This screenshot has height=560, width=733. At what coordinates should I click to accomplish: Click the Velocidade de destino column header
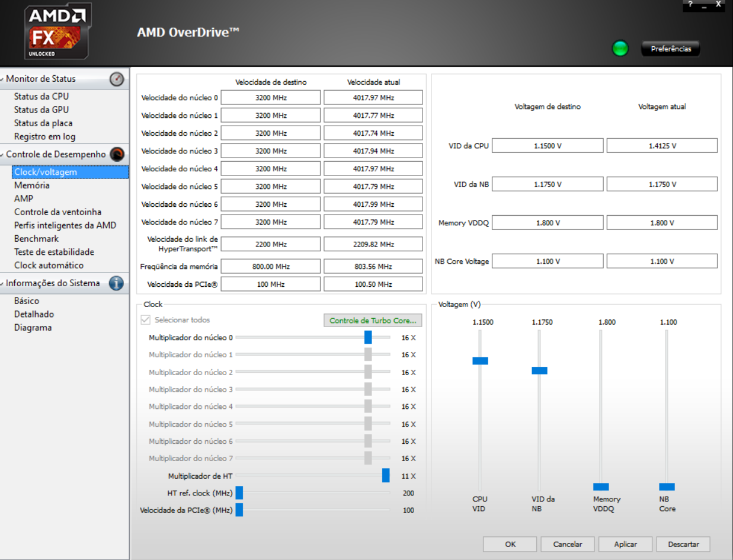(x=271, y=82)
